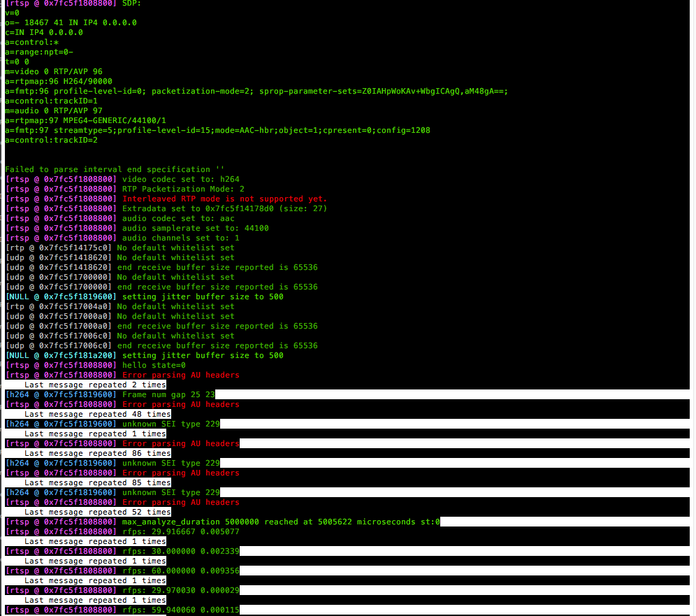Click '[udp @ 0x7fc5f17000a0] No default whitelist set'
Viewport: 696px width, 616px height.
click(120, 316)
